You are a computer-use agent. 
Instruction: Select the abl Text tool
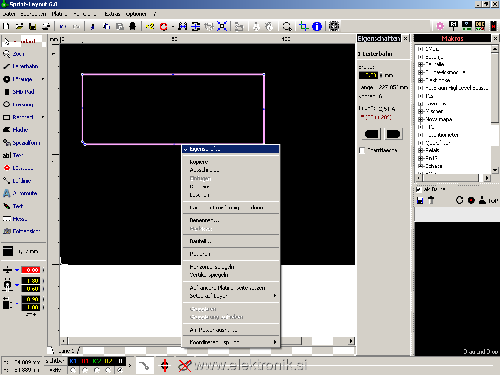tap(13, 155)
